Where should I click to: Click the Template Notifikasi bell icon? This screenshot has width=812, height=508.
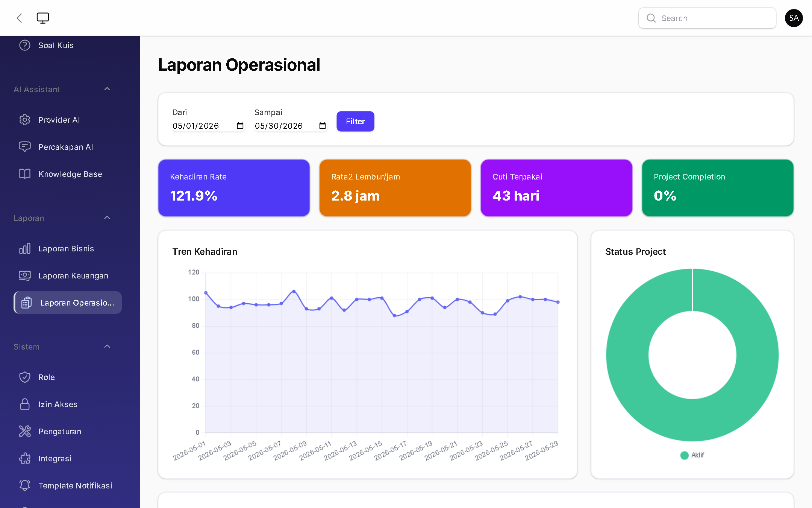coord(25,485)
